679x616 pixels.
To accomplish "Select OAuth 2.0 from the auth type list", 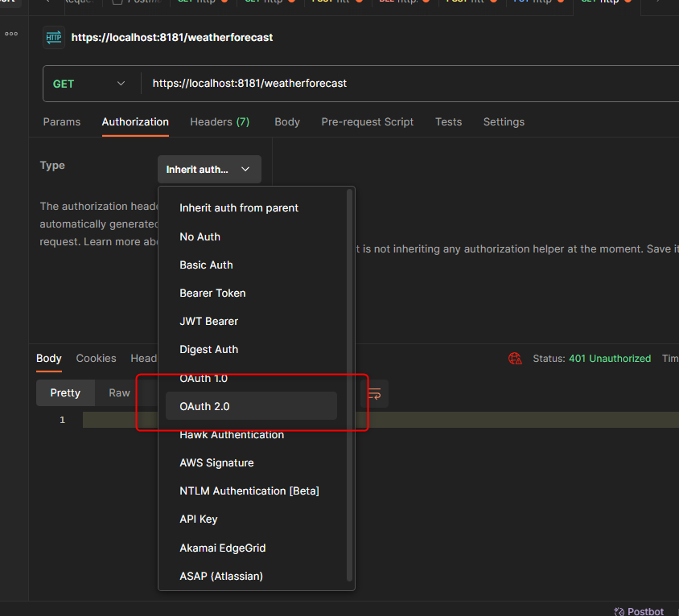I will (204, 406).
